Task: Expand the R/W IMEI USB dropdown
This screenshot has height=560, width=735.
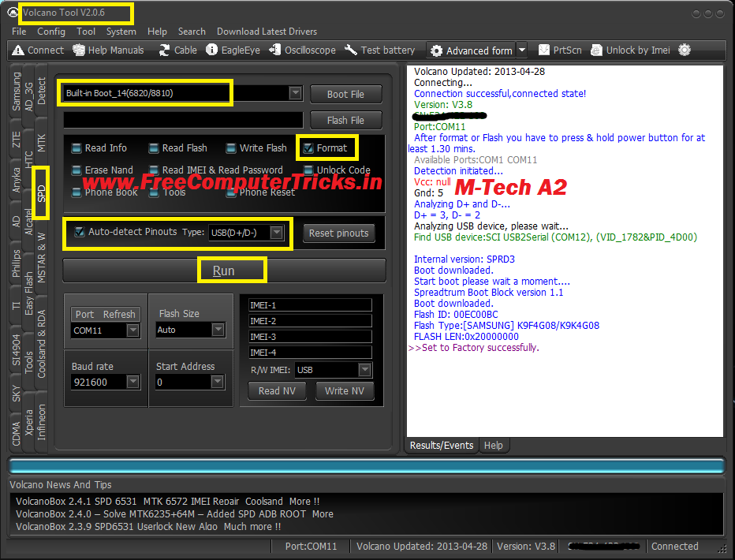Action: 364,370
